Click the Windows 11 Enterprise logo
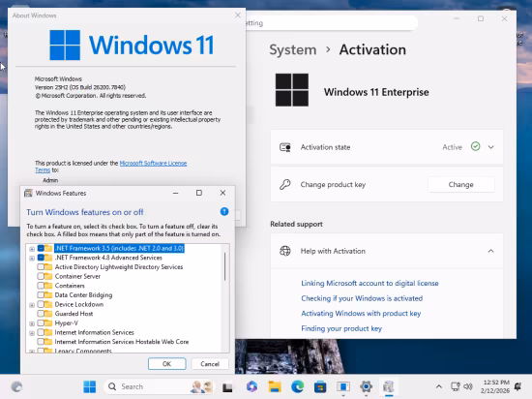 coord(292,90)
